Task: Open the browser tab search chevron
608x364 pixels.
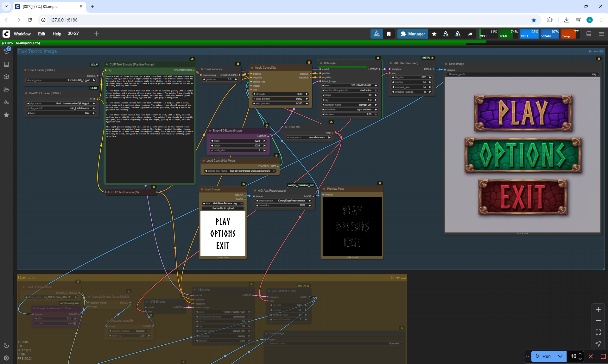Action: [6, 6]
